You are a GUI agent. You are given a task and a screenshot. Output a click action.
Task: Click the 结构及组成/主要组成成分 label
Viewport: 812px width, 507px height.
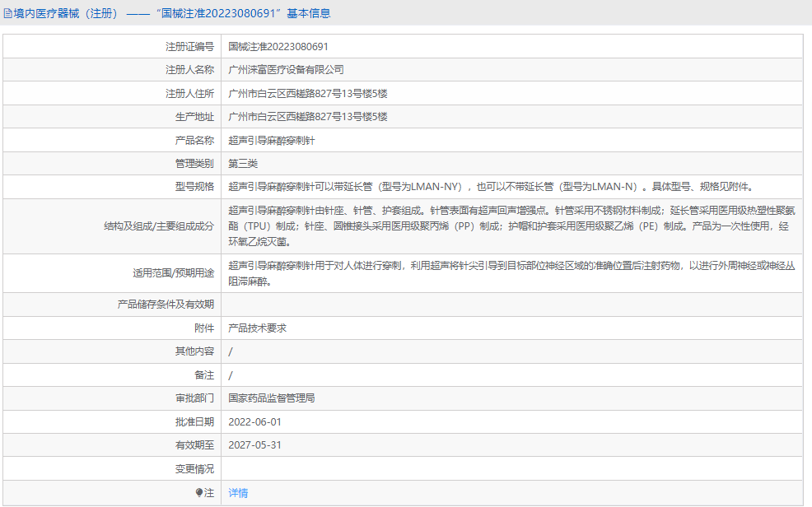point(158,226)
